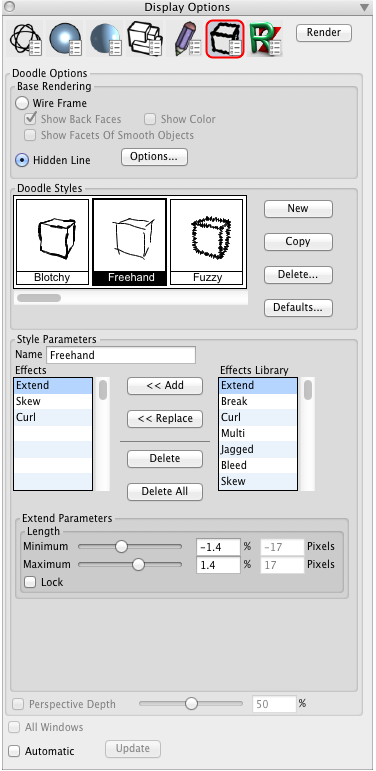Select Multi in the Effects Library
The image size is (376, 771).
[x=258, y=433]
